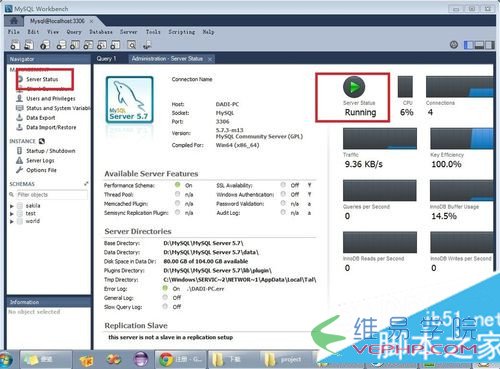Click the MySQL Server 5.7 dolphin logo
500x369 pixels.
[x=129, y=100]
